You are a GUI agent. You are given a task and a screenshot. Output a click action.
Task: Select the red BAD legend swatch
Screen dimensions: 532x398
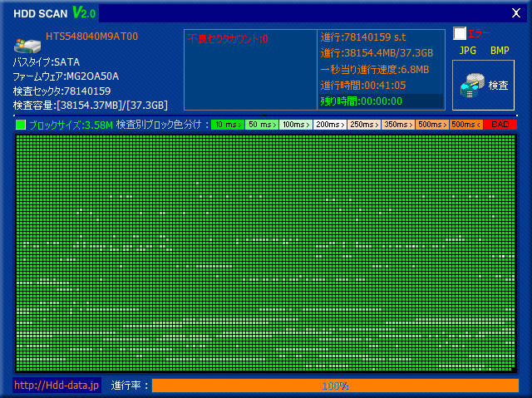(500, 125)
